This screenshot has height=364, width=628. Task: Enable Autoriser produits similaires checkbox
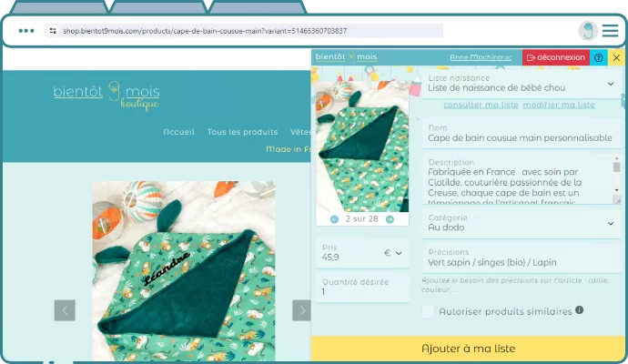point(428,311)
